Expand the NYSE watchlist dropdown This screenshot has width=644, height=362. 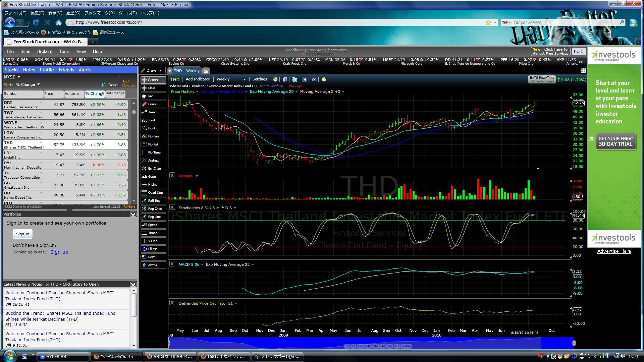tap(12, 77)
